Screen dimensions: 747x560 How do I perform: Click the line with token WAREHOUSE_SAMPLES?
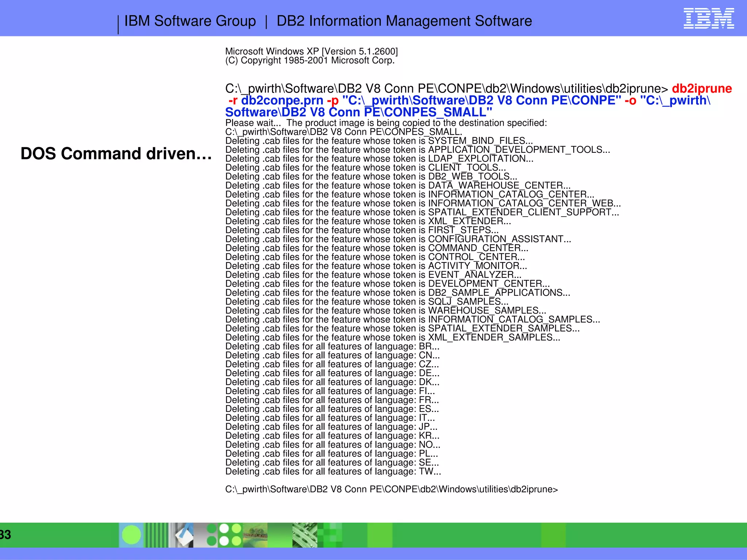pyautogui.click(x=386, y=311)
